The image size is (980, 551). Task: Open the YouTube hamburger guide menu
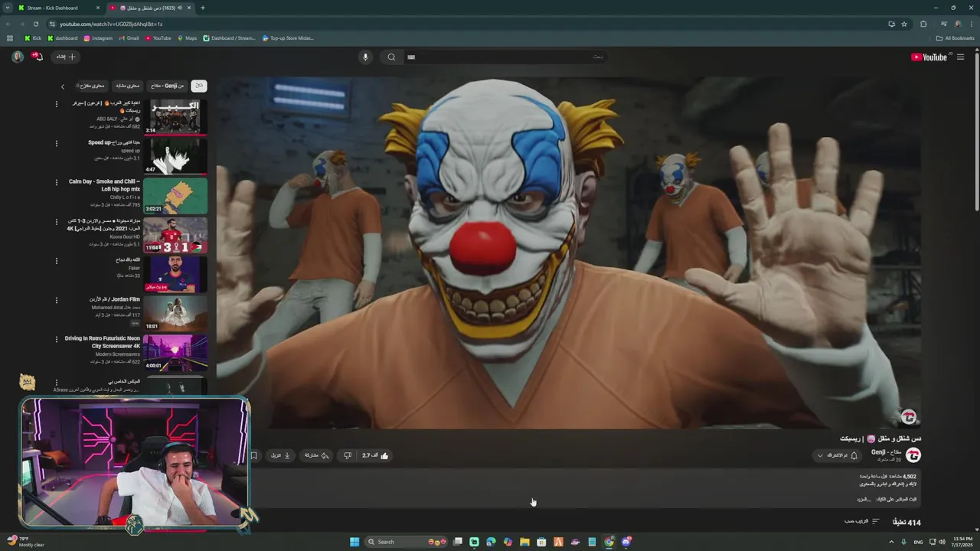coord(960,57)
